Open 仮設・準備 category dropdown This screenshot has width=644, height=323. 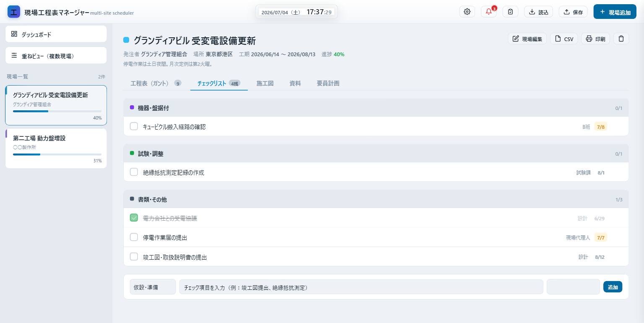[153, 287]
